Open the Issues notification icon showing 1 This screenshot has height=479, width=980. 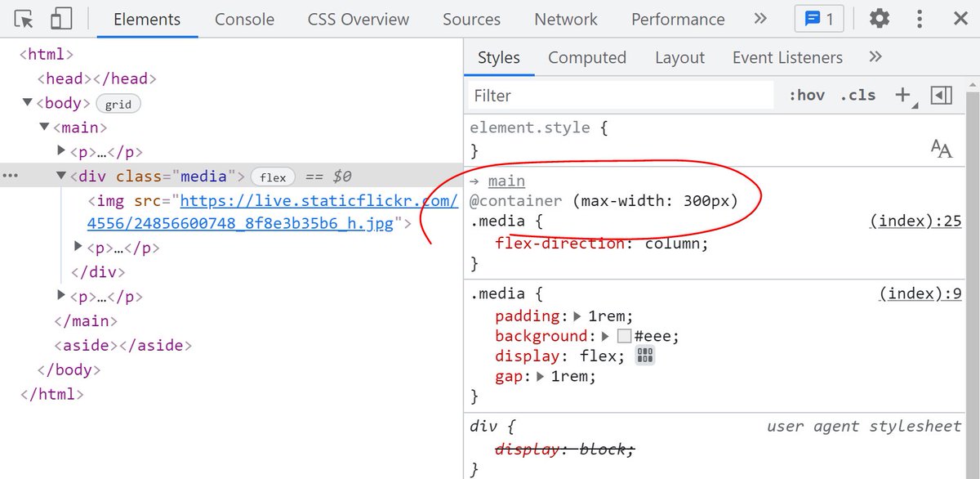tap(819, 18)
